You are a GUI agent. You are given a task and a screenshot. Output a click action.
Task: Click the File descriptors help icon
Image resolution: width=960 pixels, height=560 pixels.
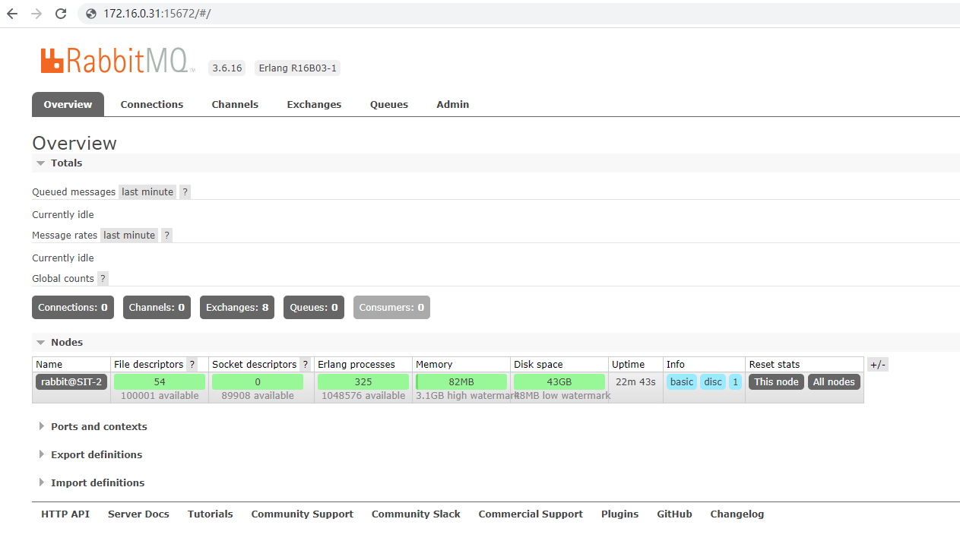(x=192, y=364)
